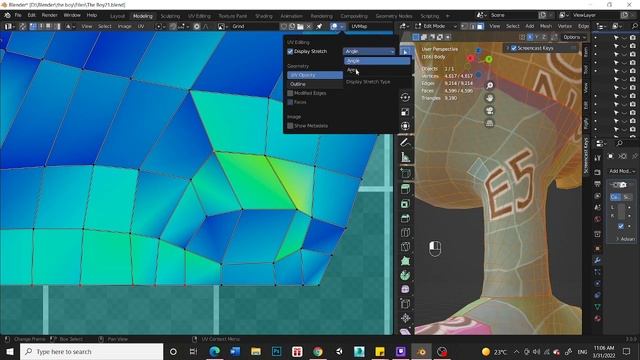Uncheck the Display Stretch checkbox

290,51
